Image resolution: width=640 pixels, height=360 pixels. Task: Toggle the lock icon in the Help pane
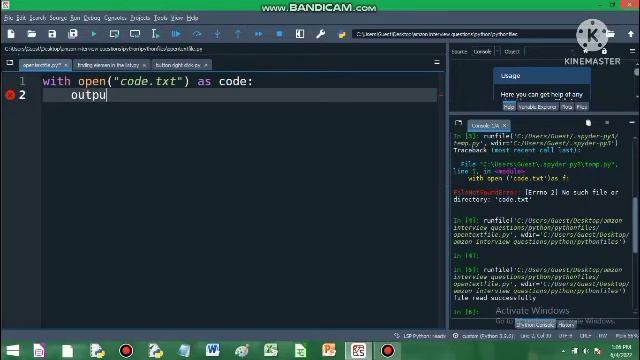pos(604,51)
